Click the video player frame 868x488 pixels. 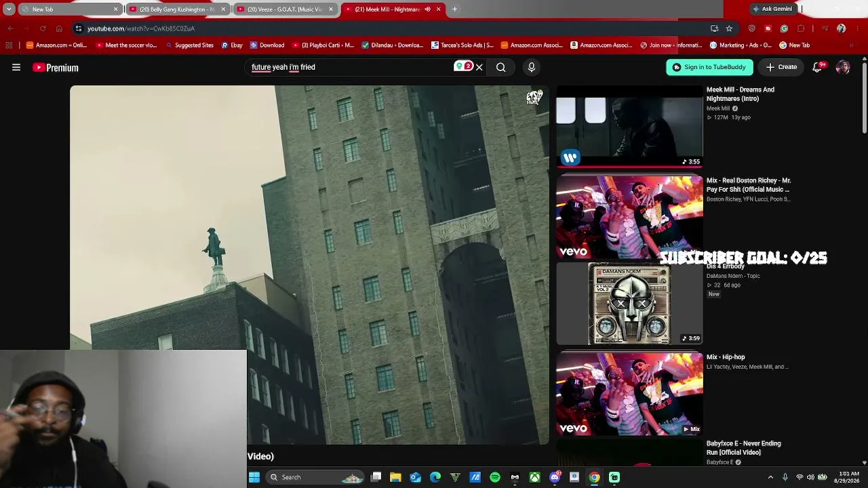pos(309,265)
